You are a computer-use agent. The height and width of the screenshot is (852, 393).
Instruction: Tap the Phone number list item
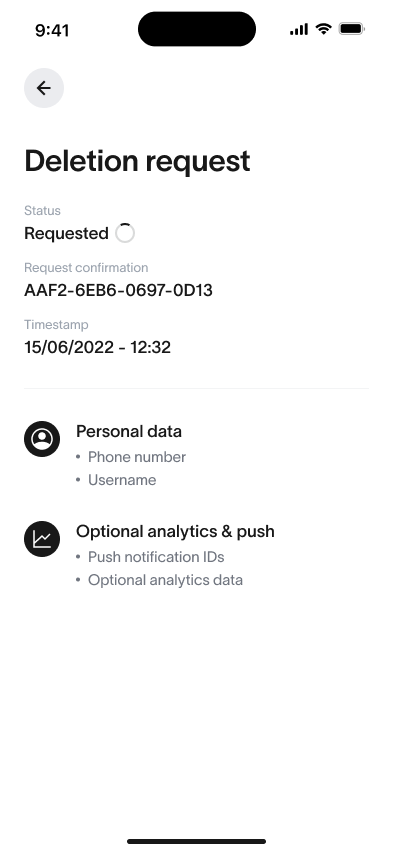(137, 457)
